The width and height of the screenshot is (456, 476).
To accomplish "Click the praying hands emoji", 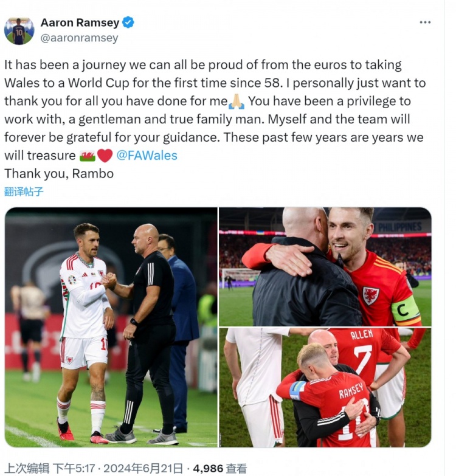I will (x=237, y=102).
